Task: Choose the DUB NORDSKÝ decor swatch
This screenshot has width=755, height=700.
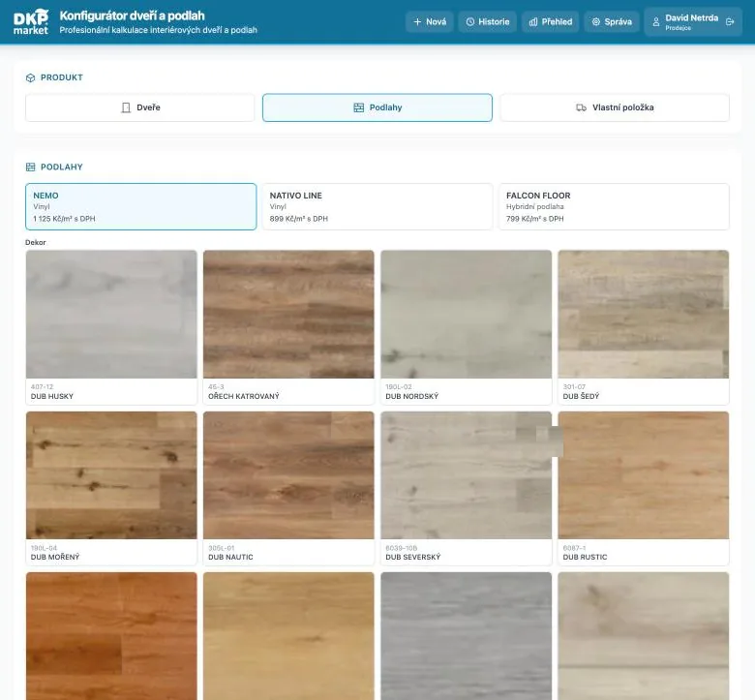Action: tap(467, 327)
